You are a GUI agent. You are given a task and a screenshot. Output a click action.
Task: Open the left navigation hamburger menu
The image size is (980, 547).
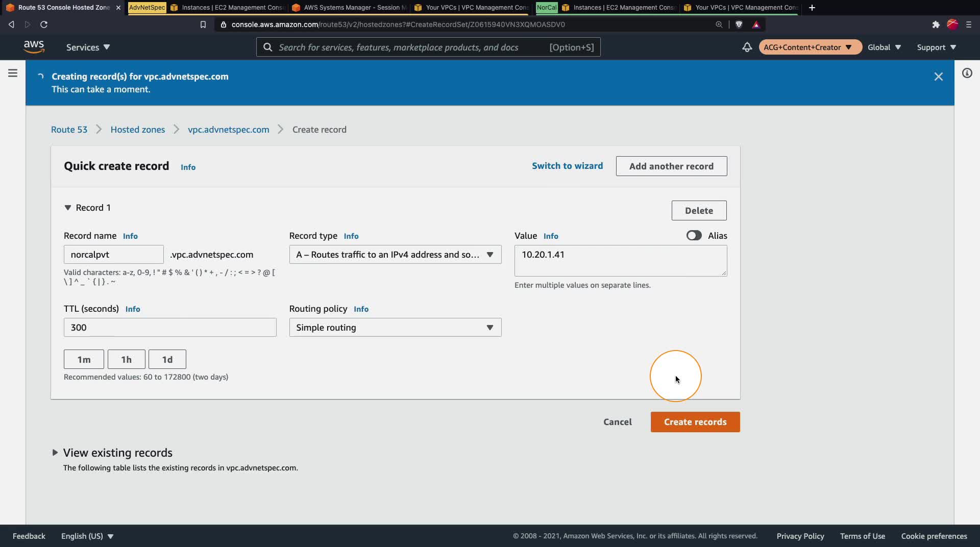pos(13,73)
